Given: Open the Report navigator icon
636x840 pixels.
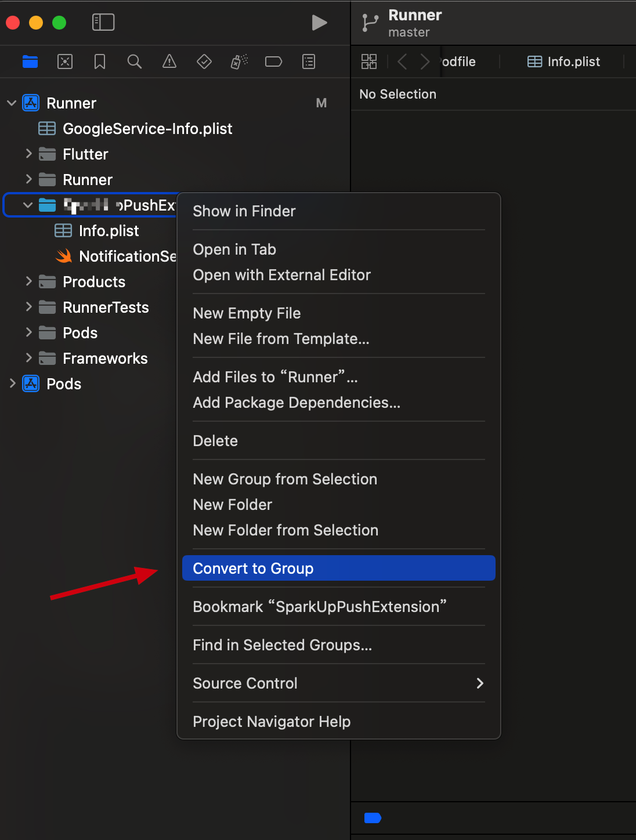Looking at the screenshot, I should 309,61.
